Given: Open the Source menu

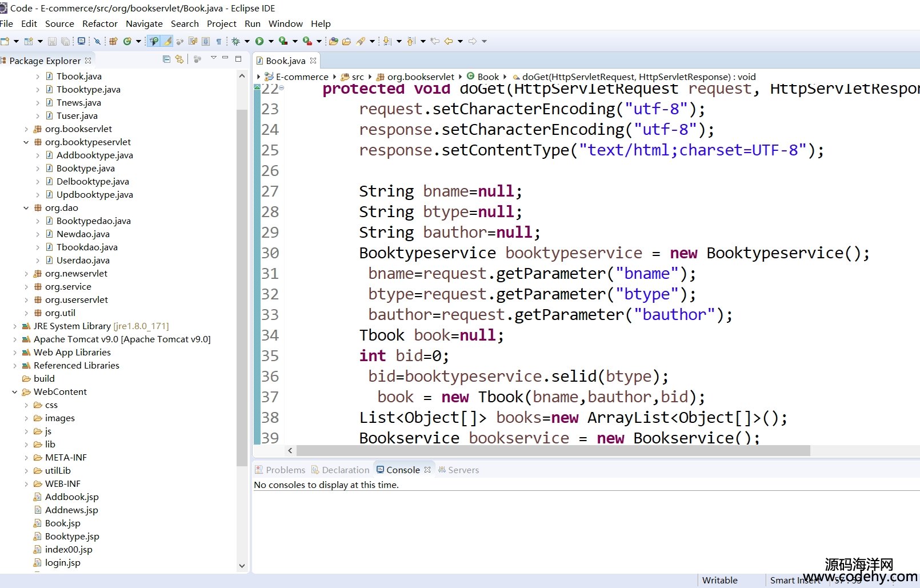Looking at the screenshot, I should coord(59,23).
